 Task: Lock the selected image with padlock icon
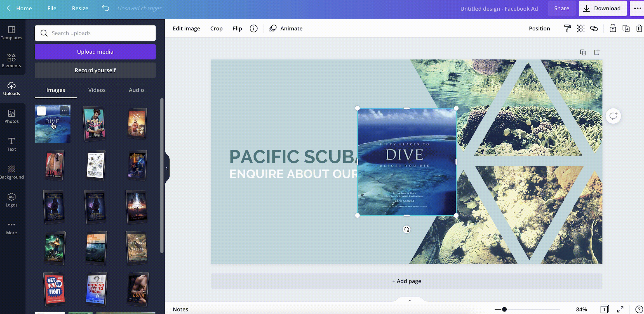click(613, 28)
